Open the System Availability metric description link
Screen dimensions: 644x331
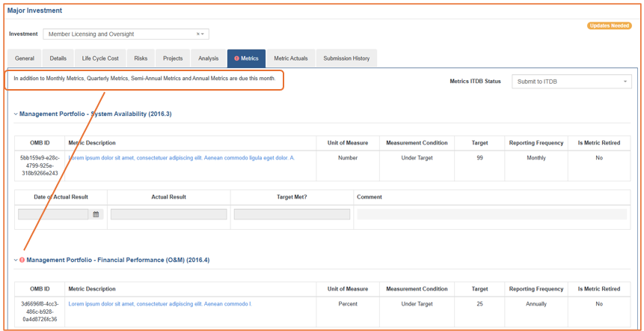coord(182,157)
